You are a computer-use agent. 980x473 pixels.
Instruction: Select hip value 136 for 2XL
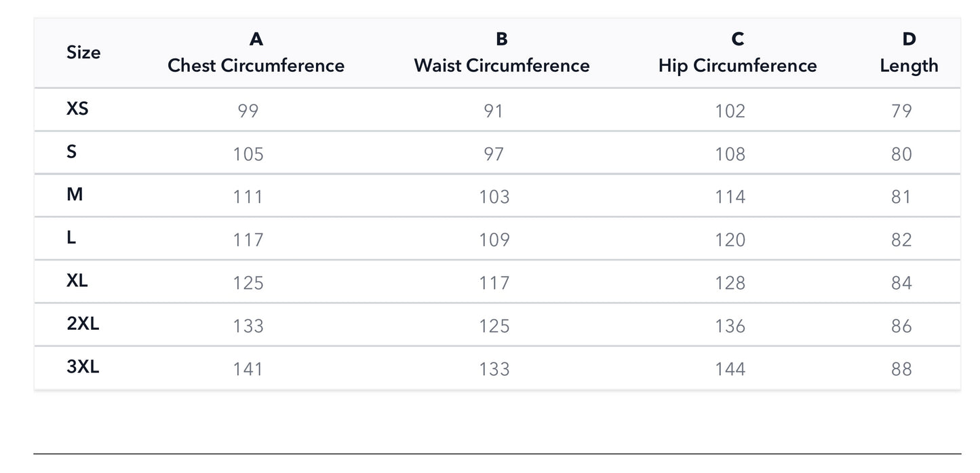[x=730, y=326]
